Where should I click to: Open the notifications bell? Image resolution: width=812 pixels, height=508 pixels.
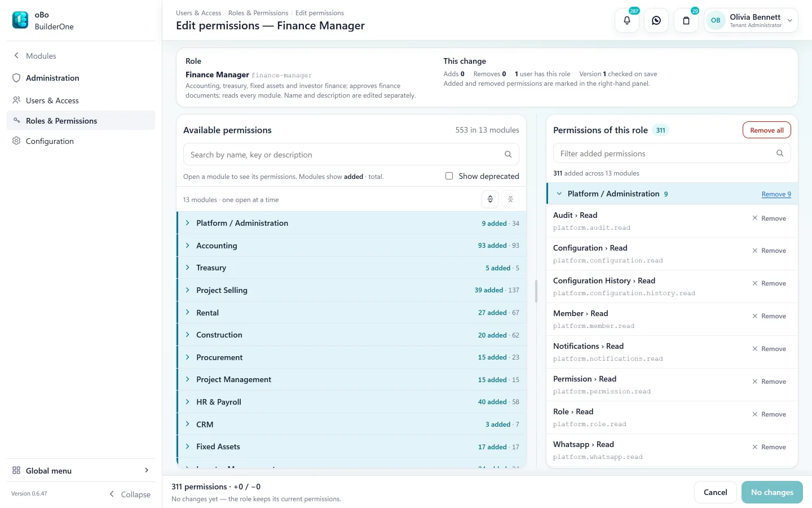coord(627,20)
